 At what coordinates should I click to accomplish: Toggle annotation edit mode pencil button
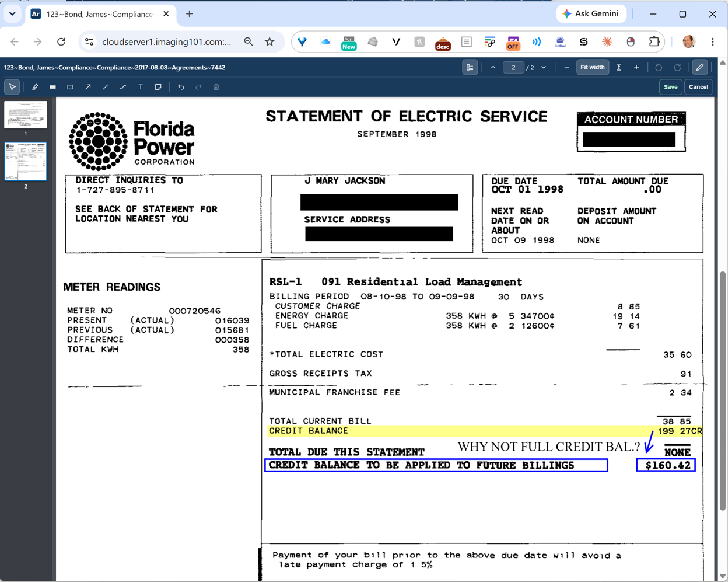point(700,68)
